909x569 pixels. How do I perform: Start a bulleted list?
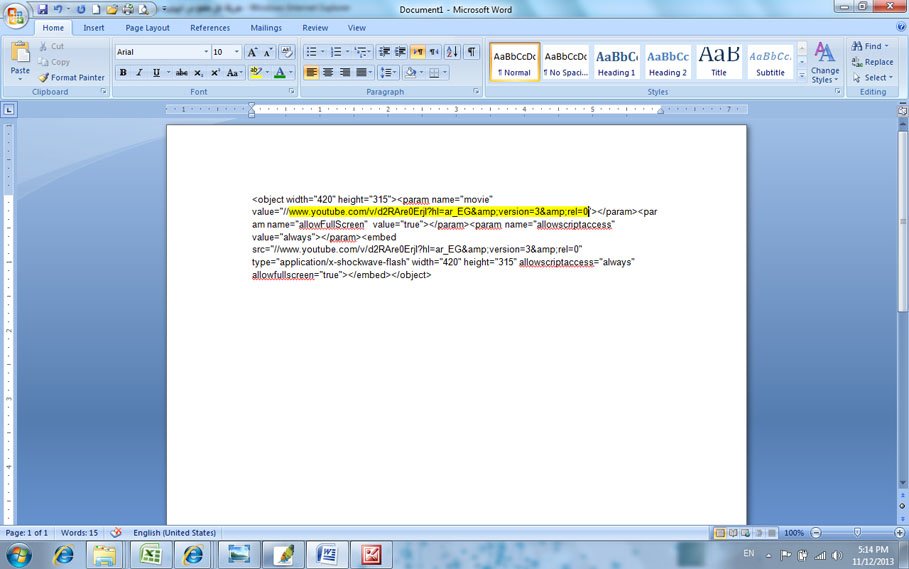(311, 52)
